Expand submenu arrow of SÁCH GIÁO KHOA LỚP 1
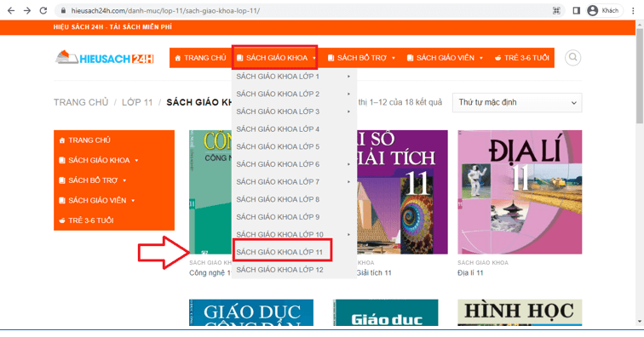This screenshot has width=644, height=337. click(x=348, y=77)
